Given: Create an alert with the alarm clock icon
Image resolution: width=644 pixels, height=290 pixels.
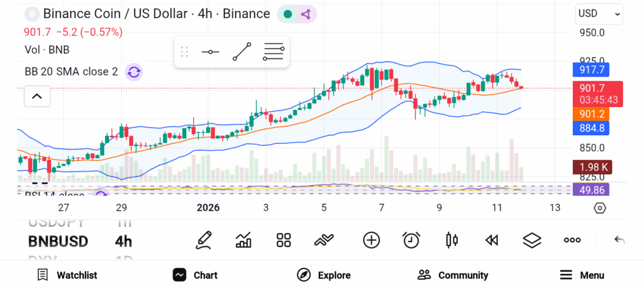Looking at the screenshot, I should tap(411, 240).
